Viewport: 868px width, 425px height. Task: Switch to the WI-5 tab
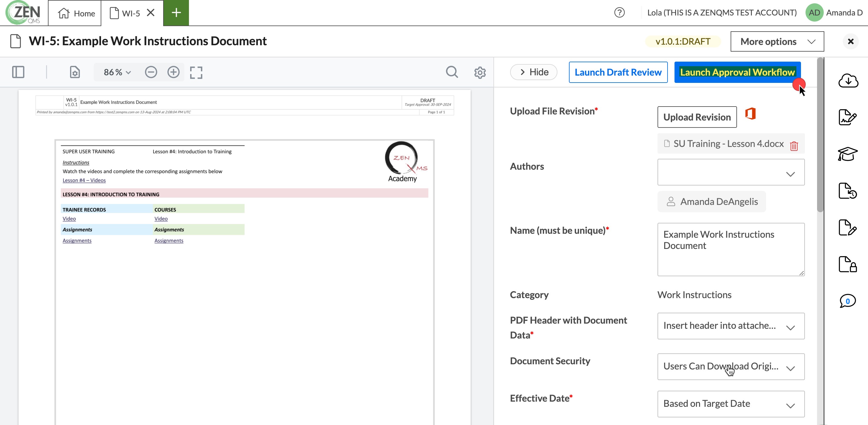[125, 13]
